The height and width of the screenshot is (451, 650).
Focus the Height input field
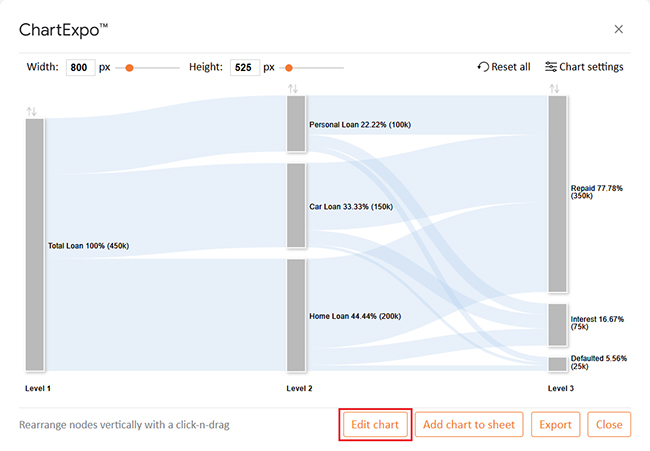coord(243,68)
